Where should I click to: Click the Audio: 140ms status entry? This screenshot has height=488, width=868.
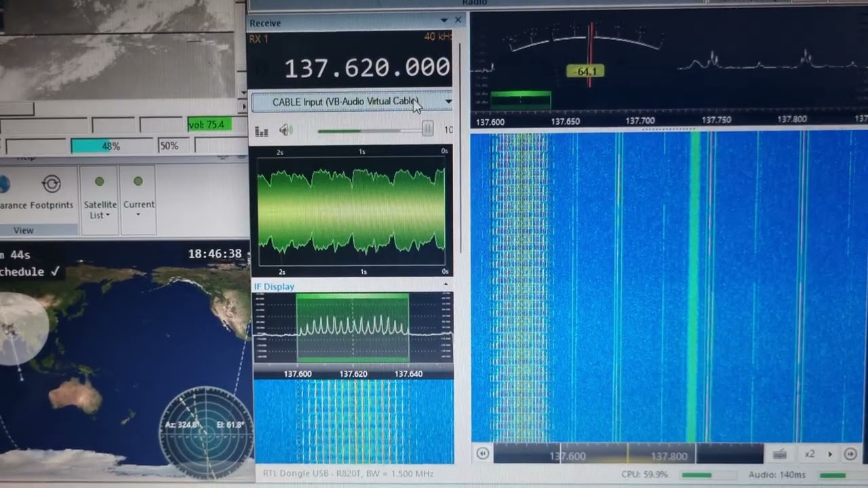pyautogui.click(x=777, y=475)
